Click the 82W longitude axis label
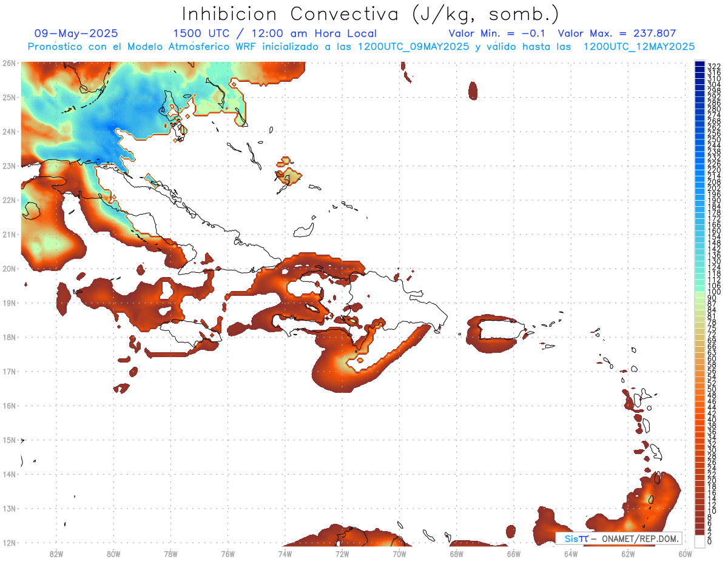Image resolution: width=728 pixels, height=562 pixels. tap(56, 553)
